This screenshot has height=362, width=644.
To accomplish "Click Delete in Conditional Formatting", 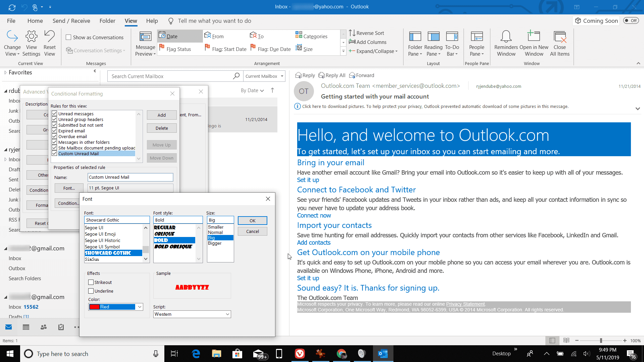I will (x=162, y=128).
